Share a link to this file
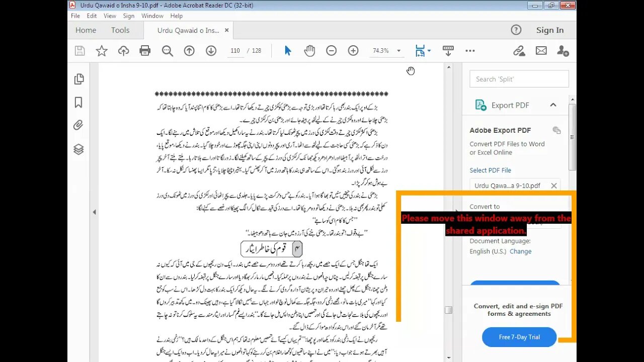The width and height of the screenshot is (644, 362). point(519,51)
